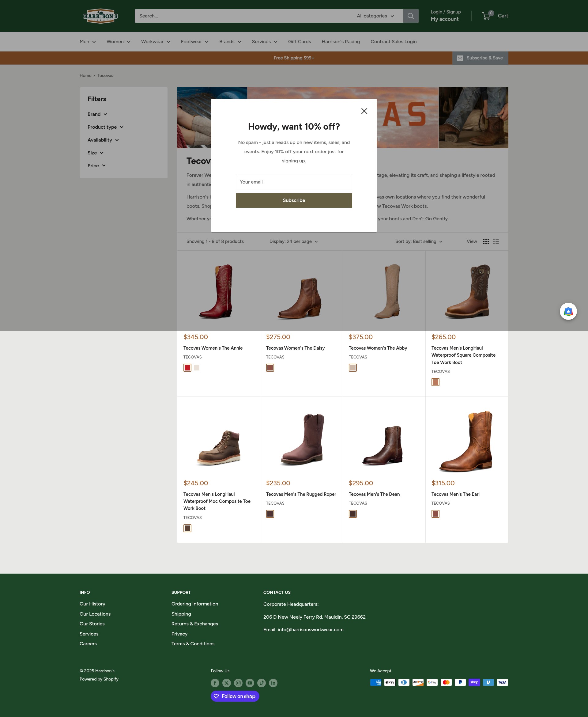Open the Brands menu
The image size is (588, 717).
click(230, 42)
